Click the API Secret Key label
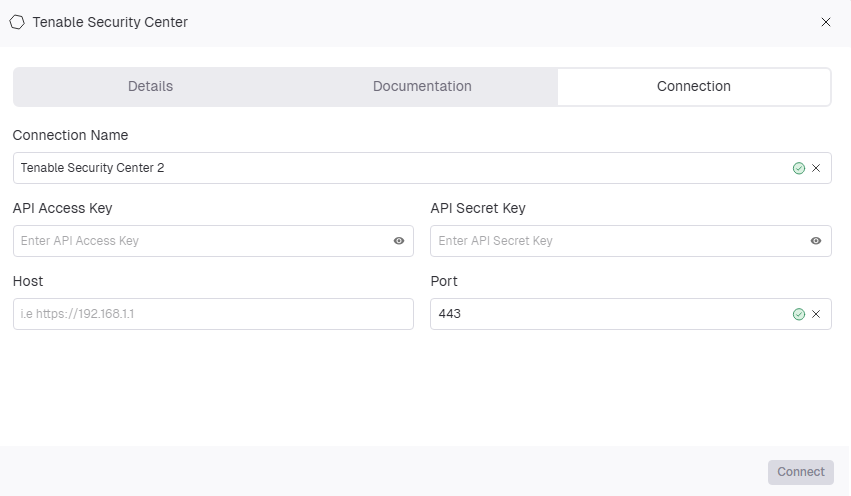 point(478,208)
